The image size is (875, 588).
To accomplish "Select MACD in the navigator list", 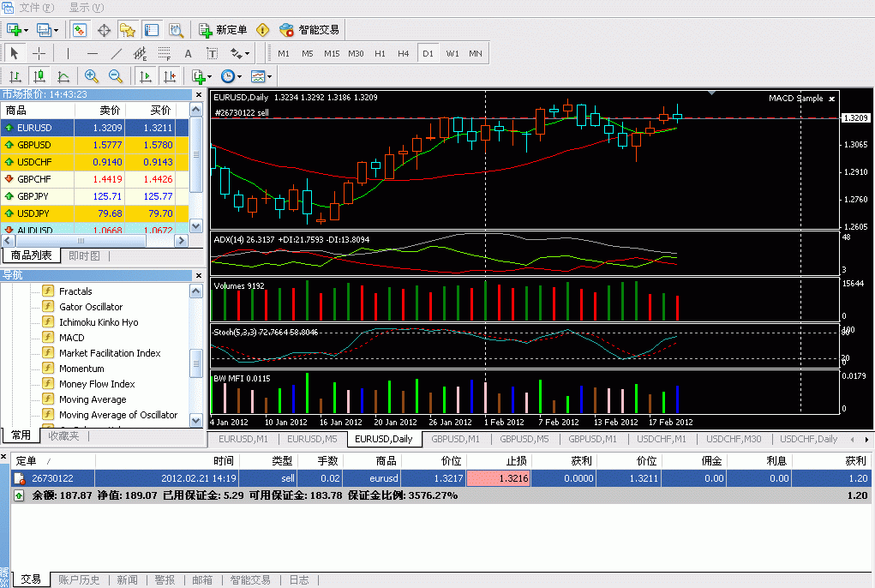I will tap(71, 338).
